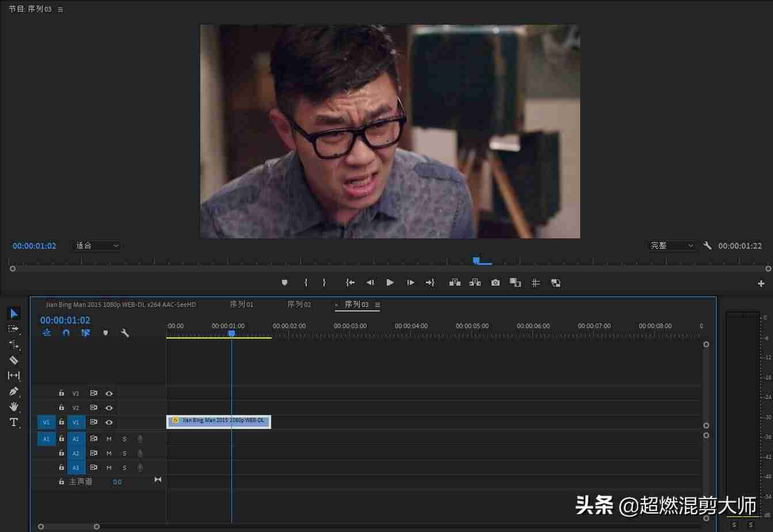Open the Program monitor panel menu
The height and width of the screenshot is (532, 773).
61,9
